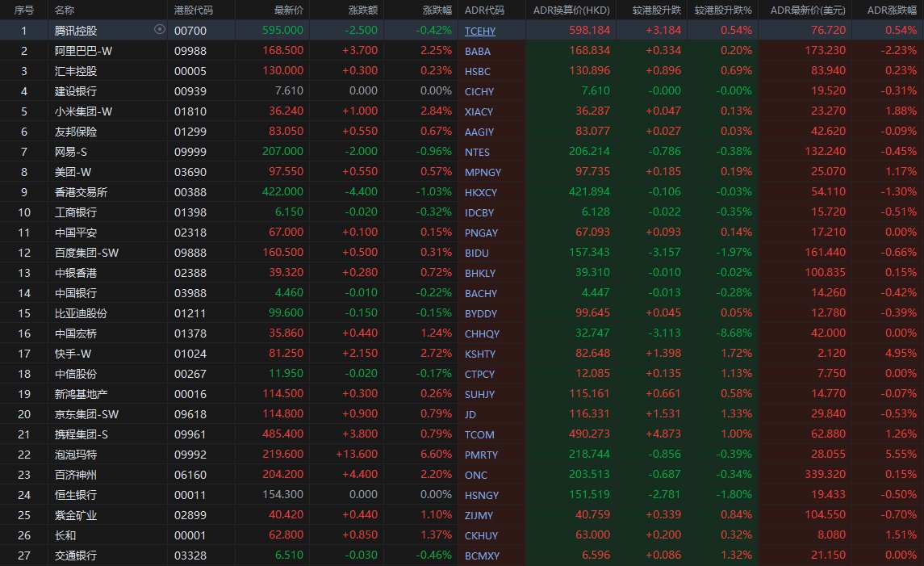Select the 中国宏桥 stock name

(75, 333)
